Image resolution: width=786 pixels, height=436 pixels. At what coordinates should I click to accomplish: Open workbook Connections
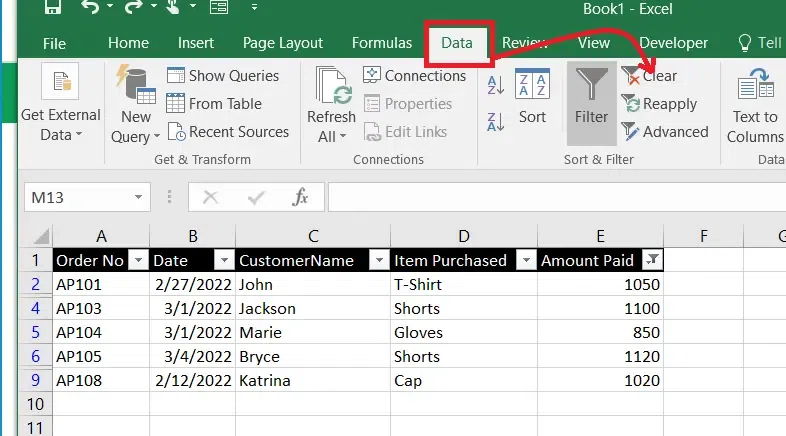point(415,76)
